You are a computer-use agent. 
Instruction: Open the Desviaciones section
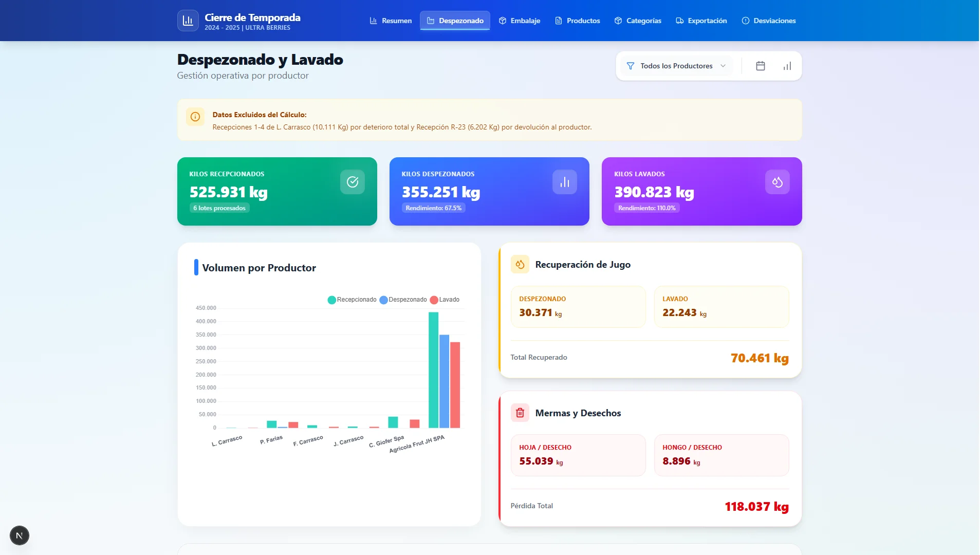click(768, 21)
